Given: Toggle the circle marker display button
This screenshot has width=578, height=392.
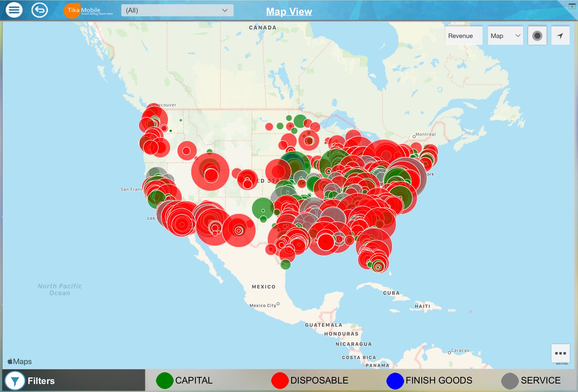Looking at the screenshot, I should click(x=537, y=36).
